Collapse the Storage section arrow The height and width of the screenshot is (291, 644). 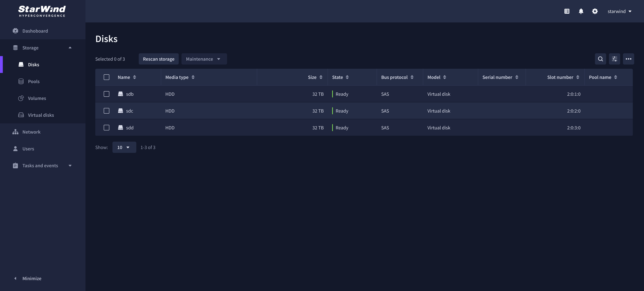70,48
